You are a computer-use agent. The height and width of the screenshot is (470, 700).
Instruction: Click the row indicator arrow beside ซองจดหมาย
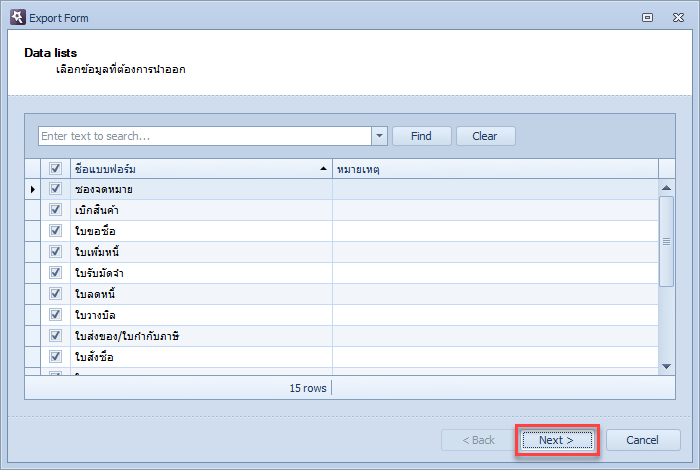[x=33, y=189]
